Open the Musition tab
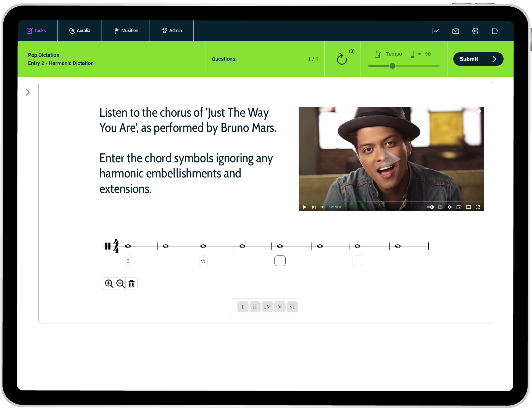Viewport: 532px width, 408px height. click(126, 31)
